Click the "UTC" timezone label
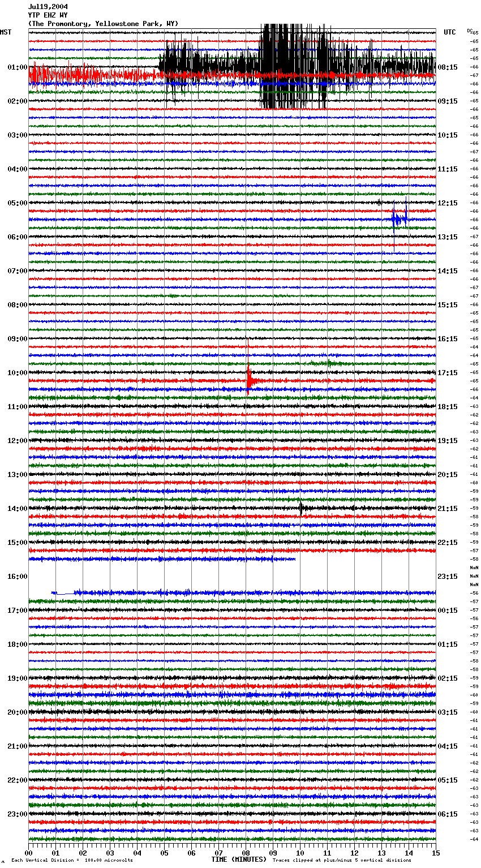This screenshot has height=868, width=481. [450, 32]
